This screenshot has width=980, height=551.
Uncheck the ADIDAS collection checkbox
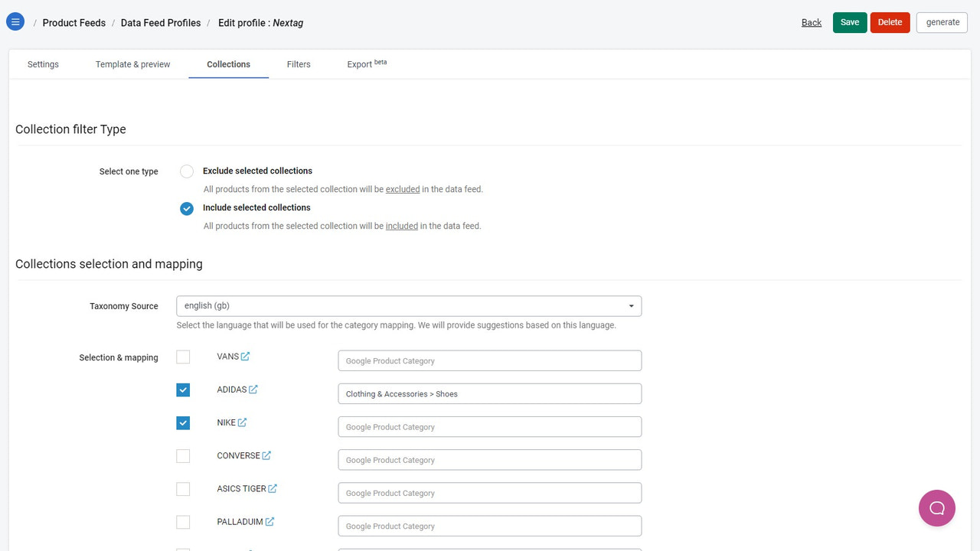click(x=183, y=390)
